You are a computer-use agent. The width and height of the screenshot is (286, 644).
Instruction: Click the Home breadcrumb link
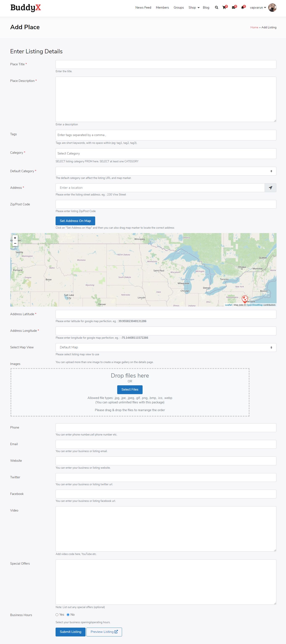point(254,28)
